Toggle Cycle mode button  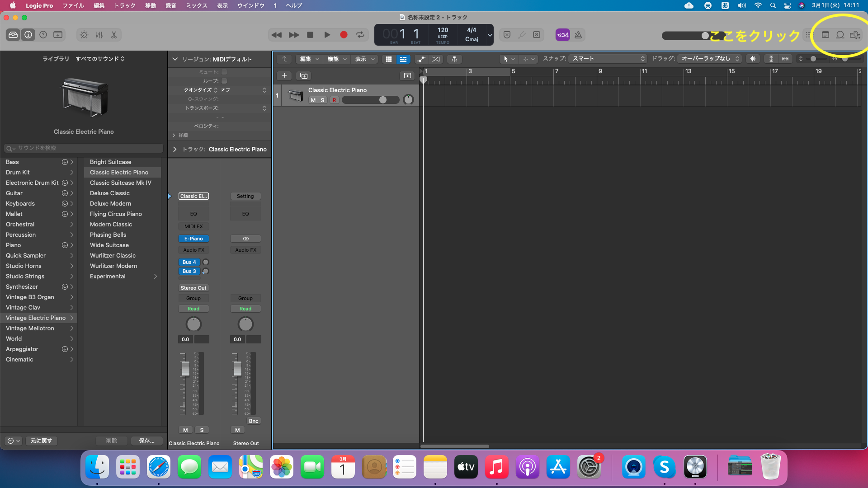pos(360,35)
